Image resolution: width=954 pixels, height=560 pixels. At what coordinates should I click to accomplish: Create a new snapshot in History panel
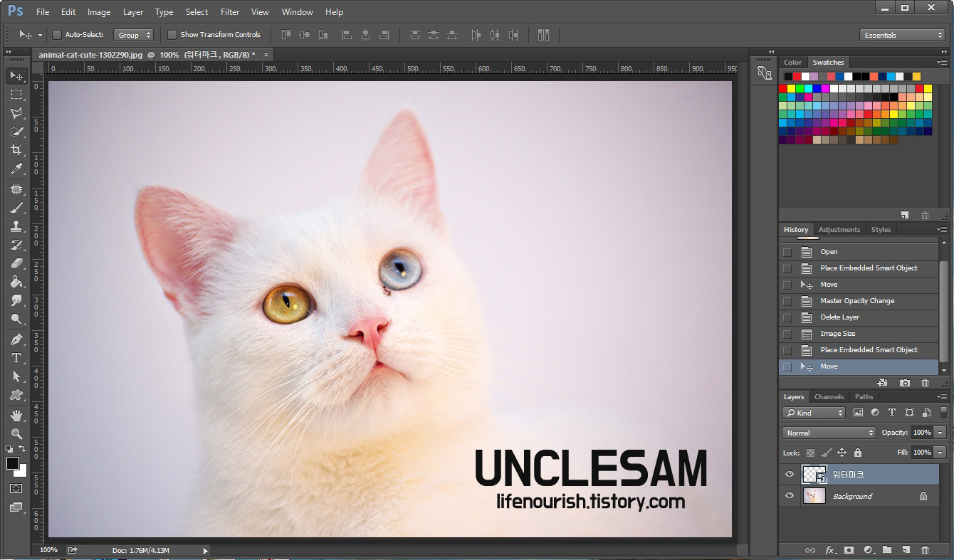coord(905,383)
